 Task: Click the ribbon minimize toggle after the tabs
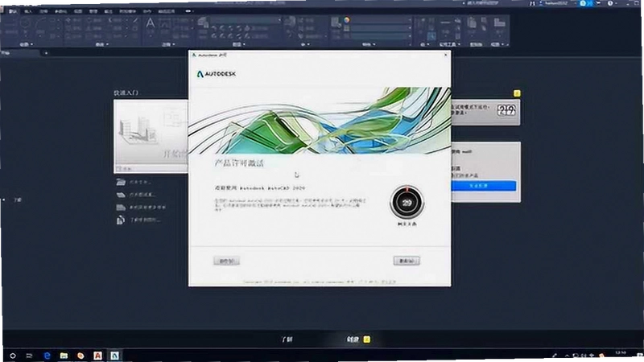point(188,11)
